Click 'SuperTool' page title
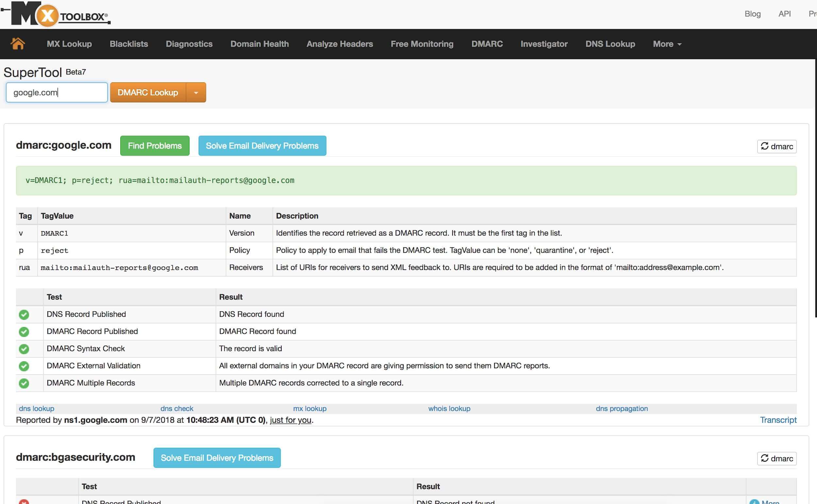Viewport: 817px width, 504px height. (33, 72)
